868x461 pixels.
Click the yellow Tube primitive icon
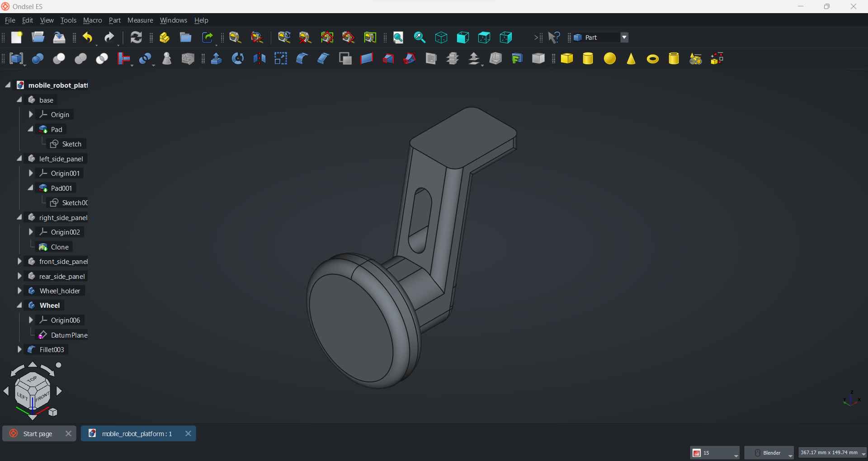[x=674, y=59]
